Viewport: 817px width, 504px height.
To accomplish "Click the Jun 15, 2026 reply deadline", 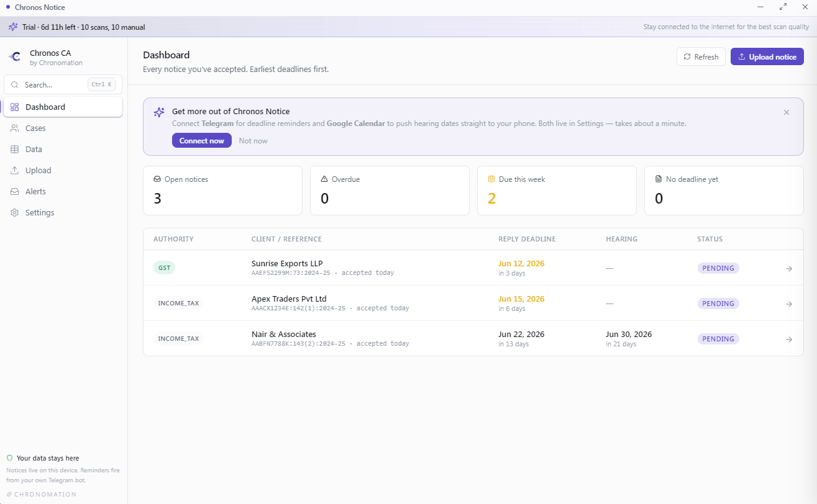I will coord(521,299).
